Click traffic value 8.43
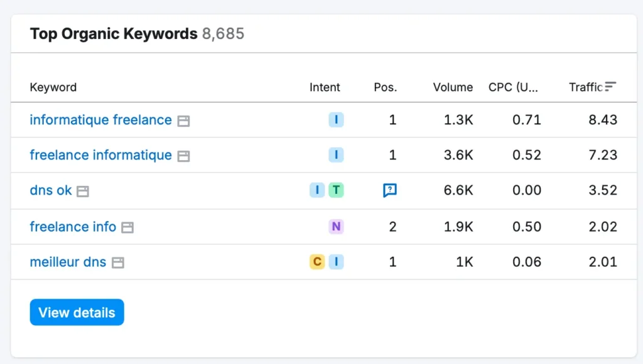The width and height of the screenshot is (643, 364). (x=603, y=120)
